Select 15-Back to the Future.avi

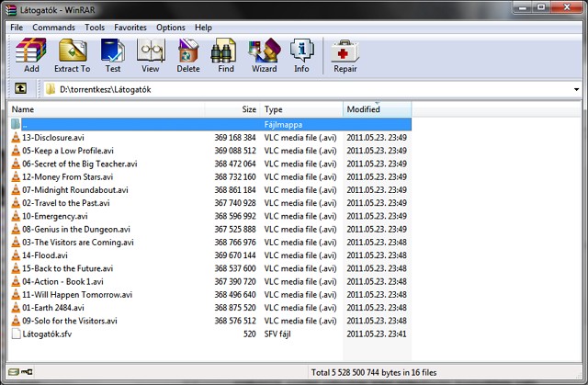click(67, 268)
